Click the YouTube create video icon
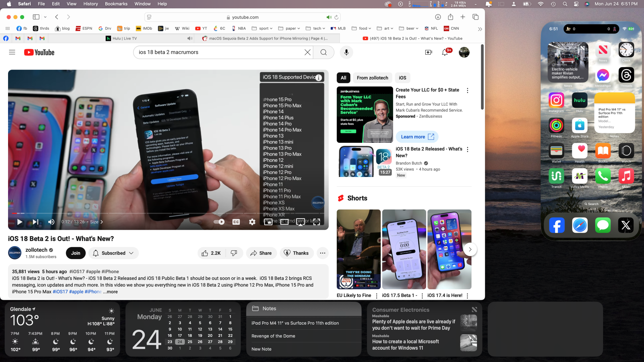This screenshot has height=362, width=644. (x=428, y=52)
